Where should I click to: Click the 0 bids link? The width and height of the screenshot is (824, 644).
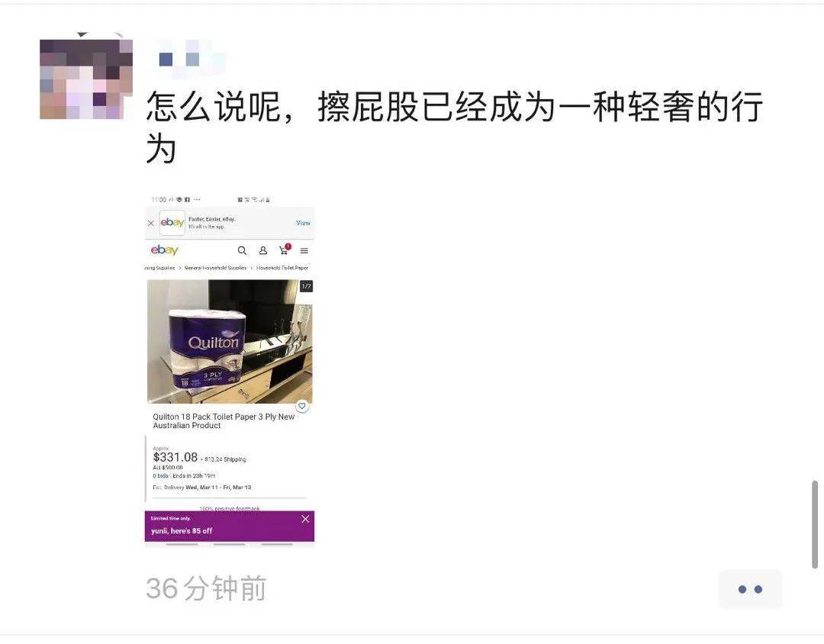click(x=160, y=476)
